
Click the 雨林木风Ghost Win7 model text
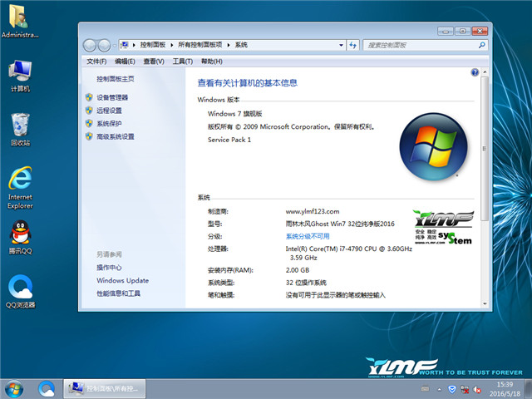pos(340,224)
